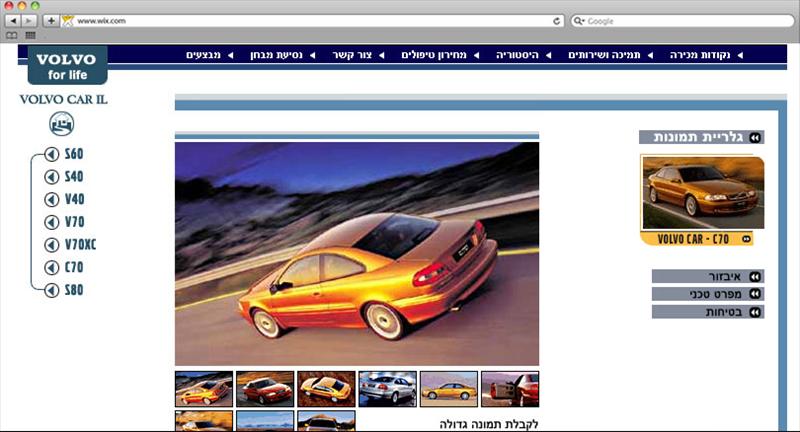Image resolution: width=800 pixels, height=432 pixels.
Task: Add bookmark with the plus button
Action: tap(51, 21)
